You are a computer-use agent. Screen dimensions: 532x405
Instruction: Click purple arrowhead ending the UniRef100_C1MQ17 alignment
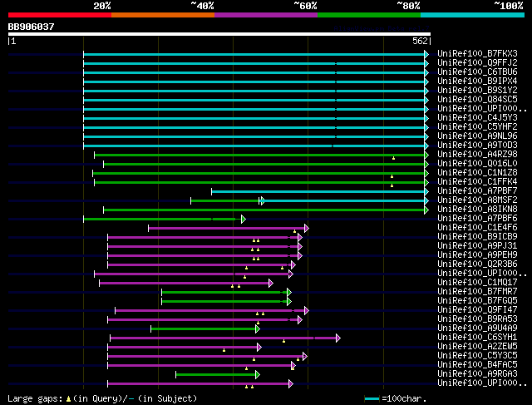pos(270,284)
